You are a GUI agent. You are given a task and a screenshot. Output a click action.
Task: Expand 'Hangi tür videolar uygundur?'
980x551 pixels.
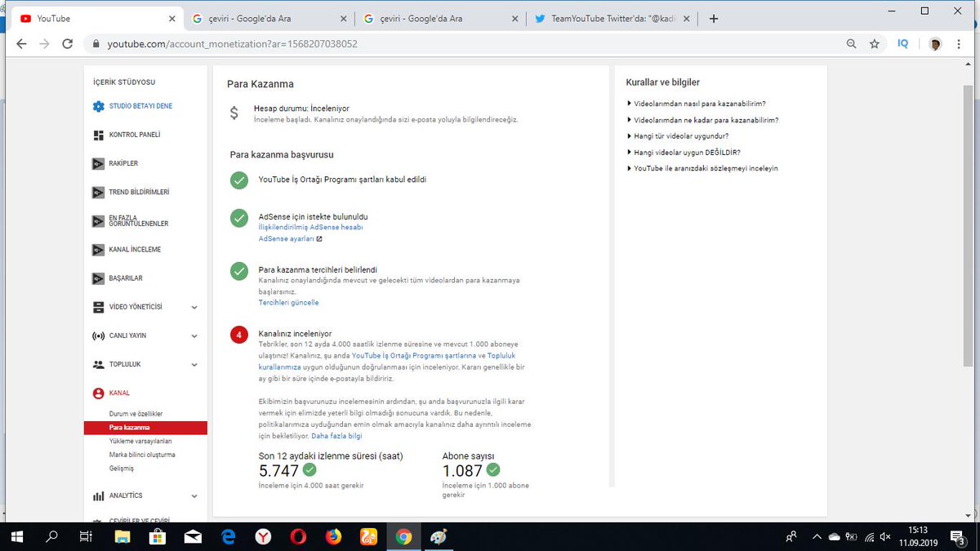(x=677, y=136)
